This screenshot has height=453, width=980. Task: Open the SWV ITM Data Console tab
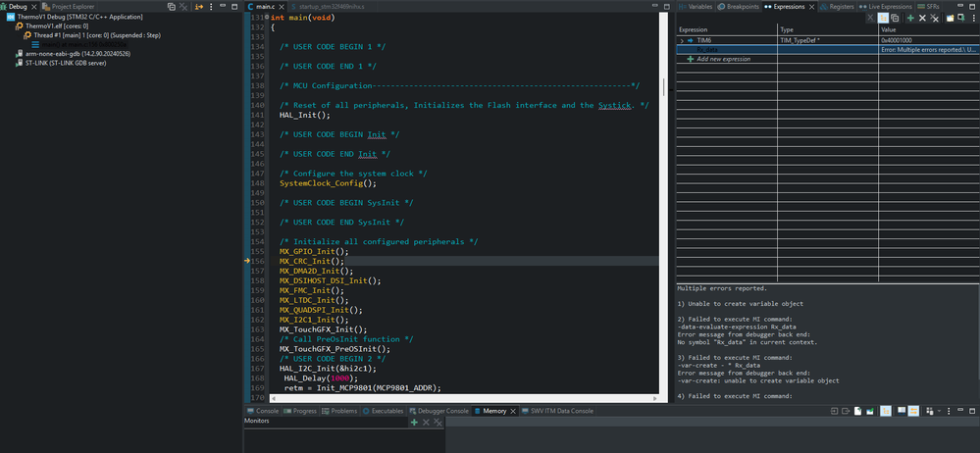(557, 411)
